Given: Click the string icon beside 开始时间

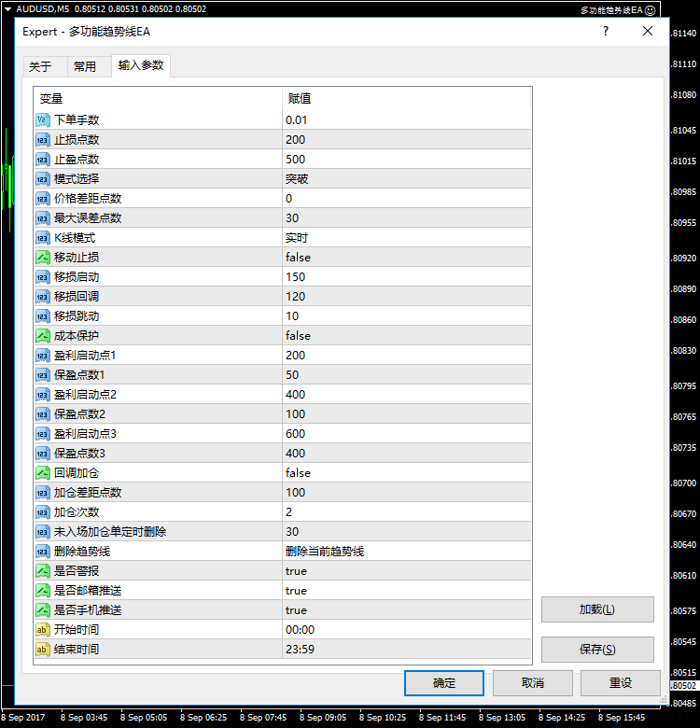Looking at the screenshot, I should tap(43, 629).
